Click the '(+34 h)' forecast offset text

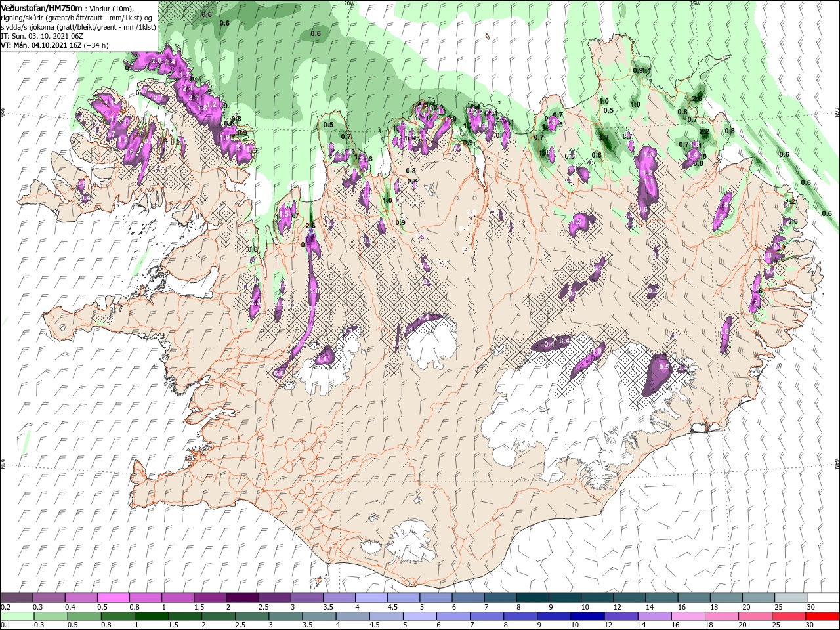[x=96, y=45]
